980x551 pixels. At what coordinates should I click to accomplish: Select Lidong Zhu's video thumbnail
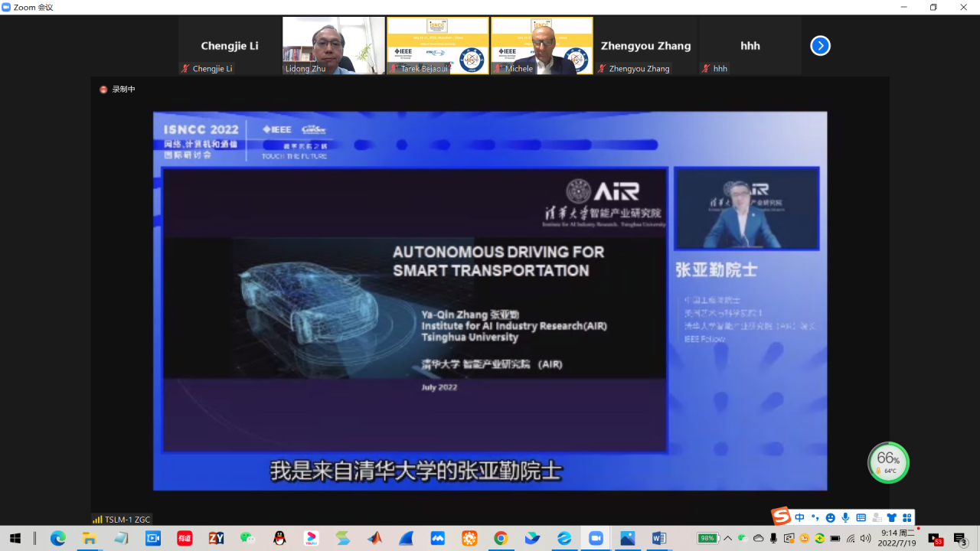pyautogui.click(x=333, y=45)
